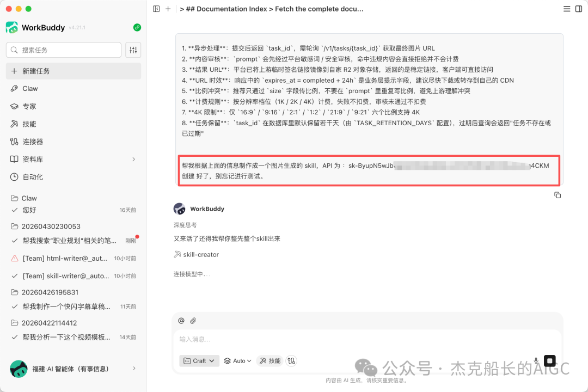Open a new tab with plus icon

(x=168, y=9)
